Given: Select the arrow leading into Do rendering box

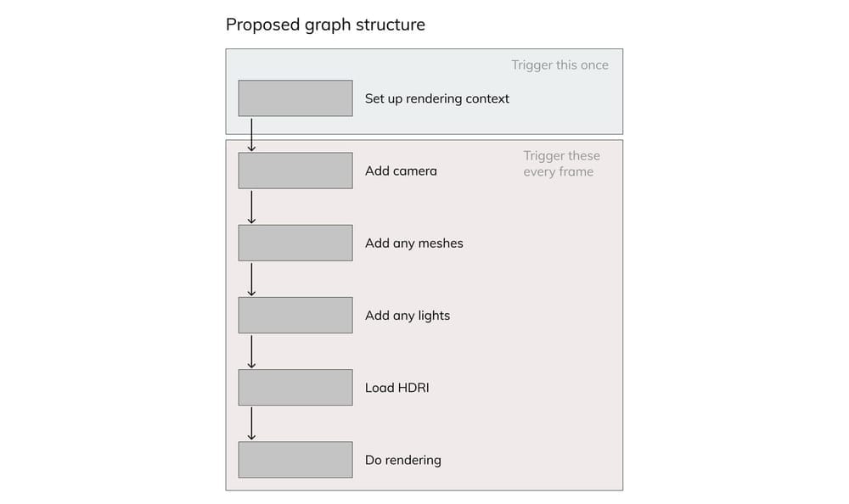Looking at the screenshot, I should pos(251,423).
